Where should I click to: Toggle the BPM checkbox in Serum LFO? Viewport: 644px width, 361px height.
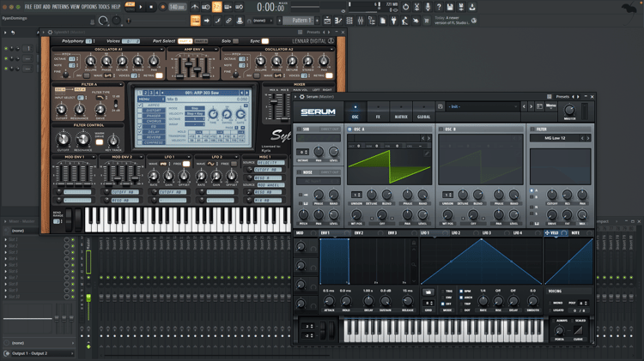point(461,292)
